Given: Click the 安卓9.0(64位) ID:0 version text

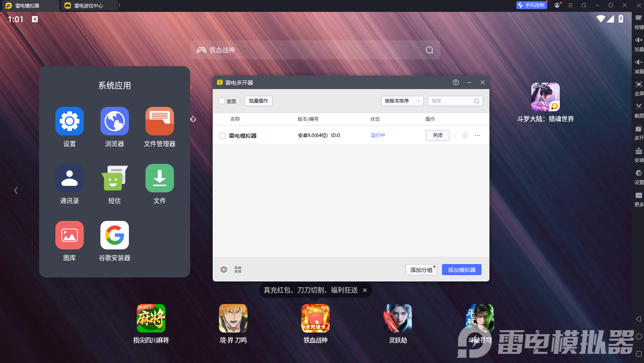Looking at the screenshot, I should tap(319, 135).
